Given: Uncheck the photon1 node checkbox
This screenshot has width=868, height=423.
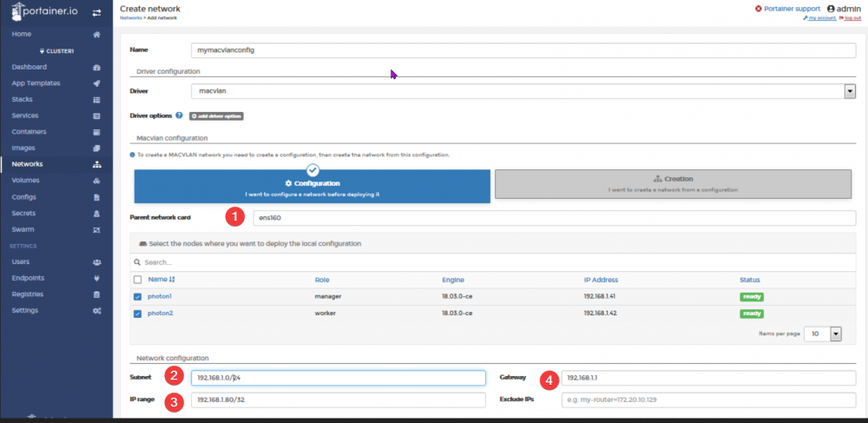Looking at the screenshot, I should click(x=138, y=296).
